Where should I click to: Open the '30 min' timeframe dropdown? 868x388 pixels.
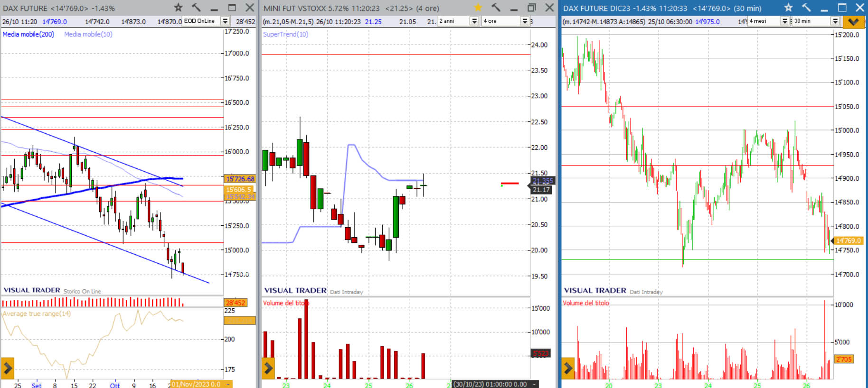click(x=835, y=21)
